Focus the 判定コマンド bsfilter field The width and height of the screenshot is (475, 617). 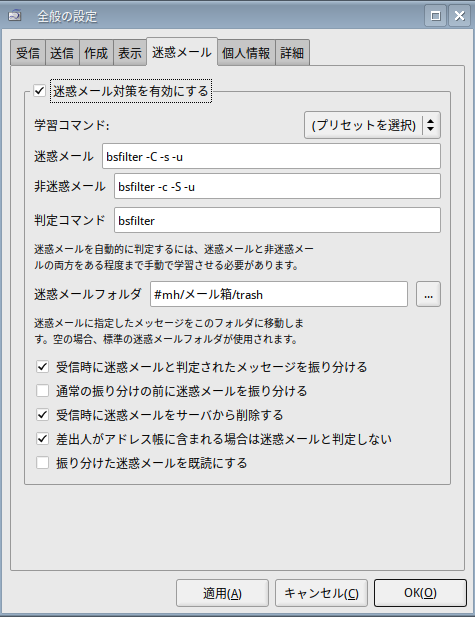pyautogui.click(x=277, y=220)
